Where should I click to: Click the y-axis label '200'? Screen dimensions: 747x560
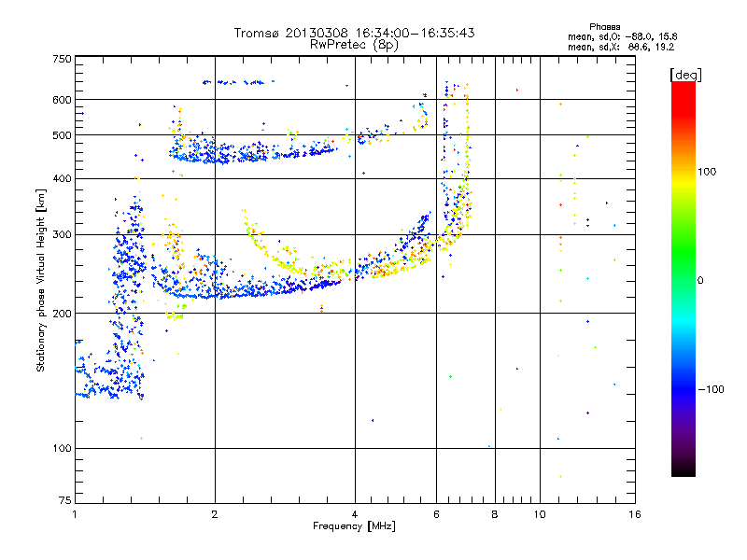tap(62, 314)
